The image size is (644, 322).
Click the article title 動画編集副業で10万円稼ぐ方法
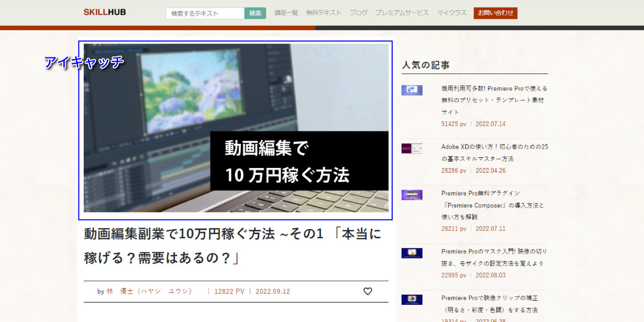pyautogui.click(x=233, y=246)
